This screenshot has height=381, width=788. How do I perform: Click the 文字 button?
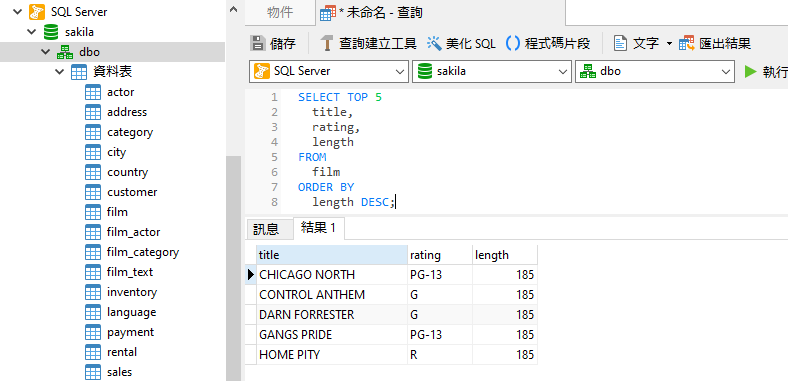[636, 43]
